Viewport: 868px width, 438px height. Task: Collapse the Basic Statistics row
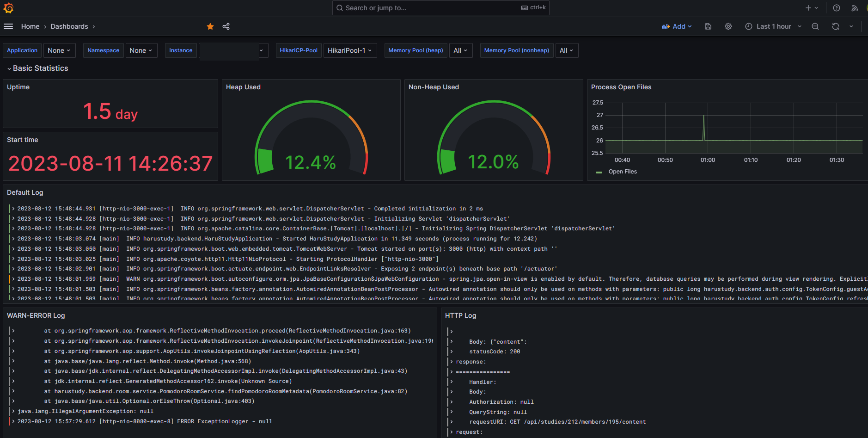tap(37, 68)
